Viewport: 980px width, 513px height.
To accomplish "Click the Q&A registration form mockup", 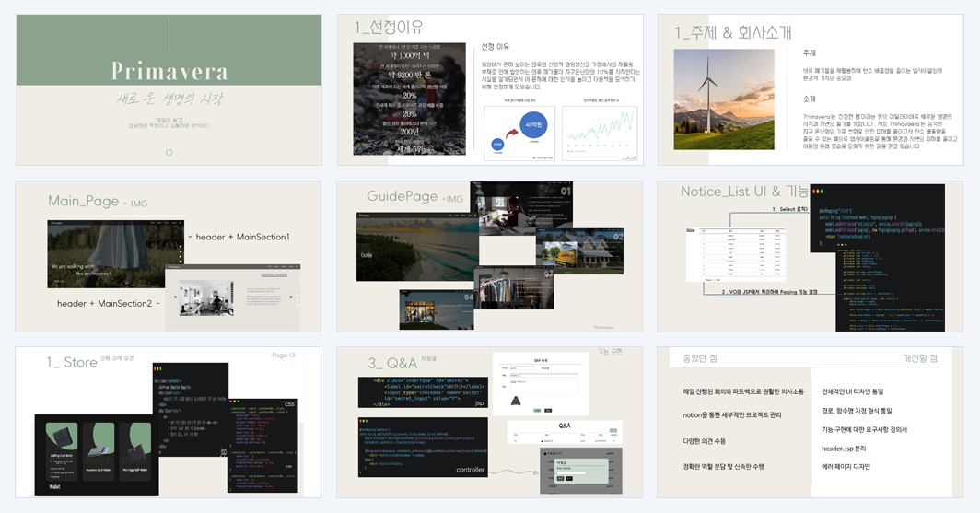I will [x=541, y=384].
